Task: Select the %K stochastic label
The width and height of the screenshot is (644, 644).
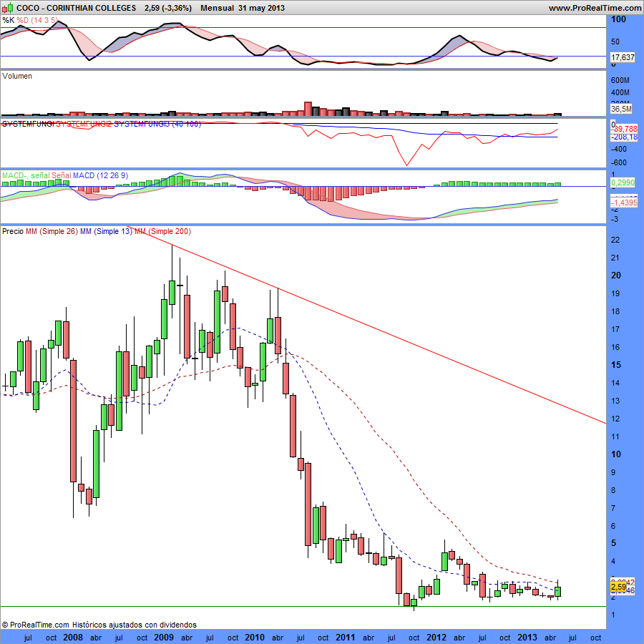Action: (x=8, y=20)
